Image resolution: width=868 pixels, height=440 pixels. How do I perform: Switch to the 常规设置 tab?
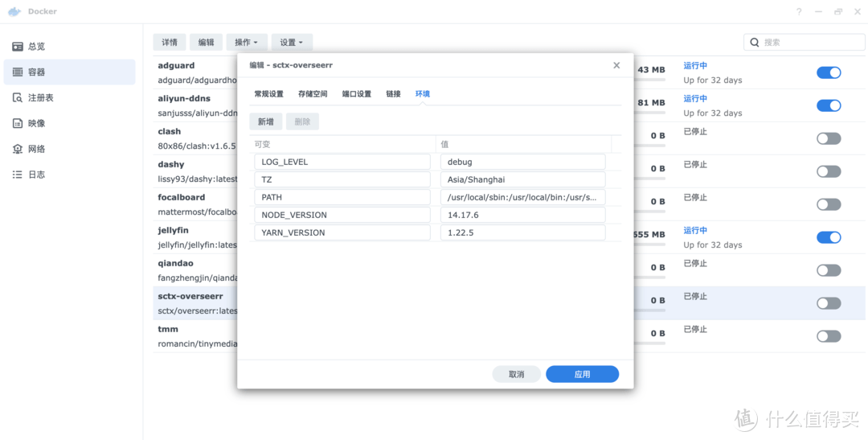[269, 93]
